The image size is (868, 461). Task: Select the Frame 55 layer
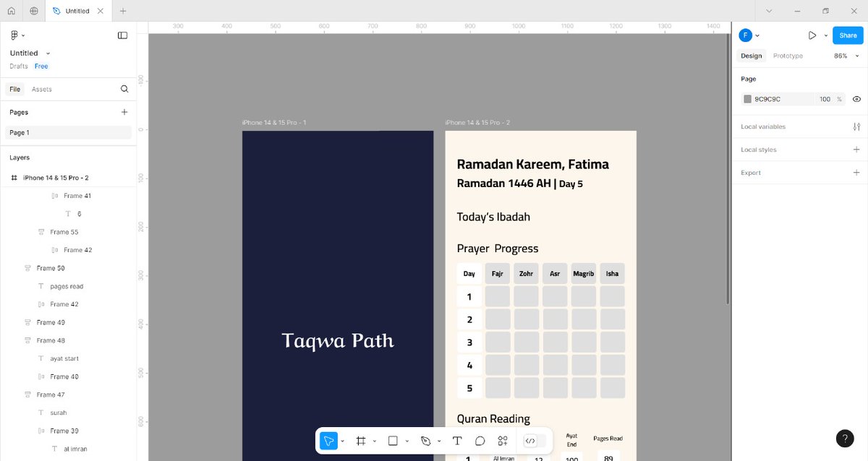point(64,232)
